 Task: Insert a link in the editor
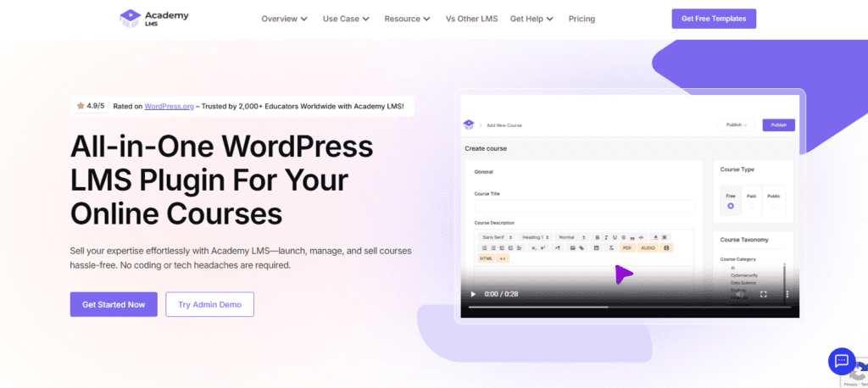click(581, 248)
